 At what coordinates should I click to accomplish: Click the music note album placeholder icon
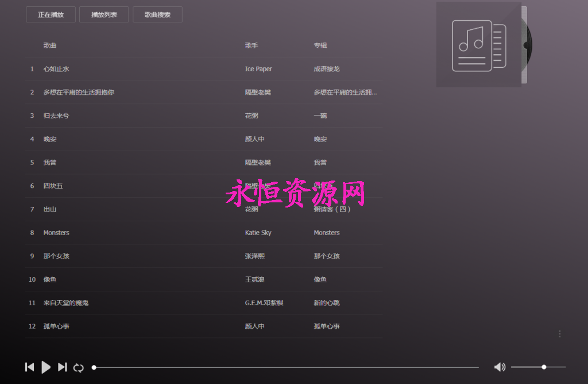479,44
